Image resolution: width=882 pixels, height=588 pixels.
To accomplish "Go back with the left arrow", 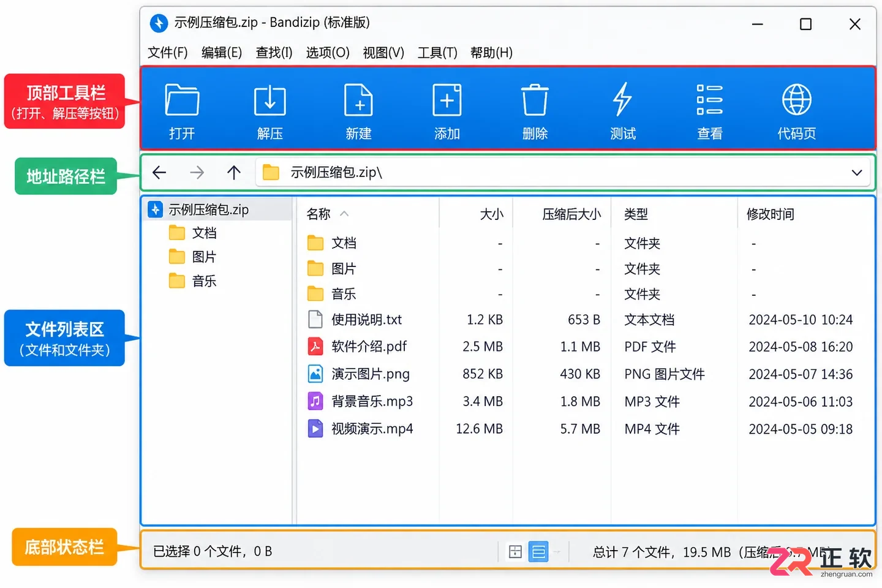I will coord(159,173).
